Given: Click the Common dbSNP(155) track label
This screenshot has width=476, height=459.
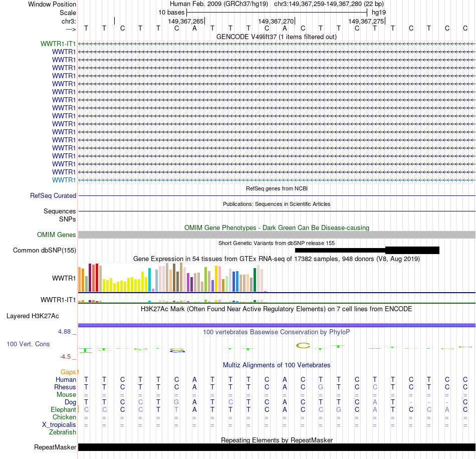Looking at the screenshot, I should (44, 250).
